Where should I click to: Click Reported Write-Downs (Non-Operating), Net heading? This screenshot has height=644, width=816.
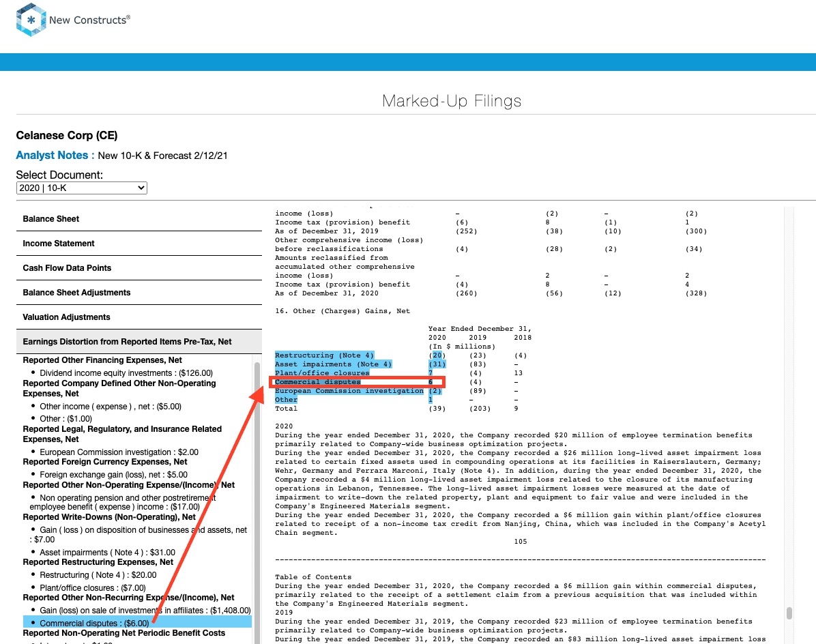pos(108,516)
